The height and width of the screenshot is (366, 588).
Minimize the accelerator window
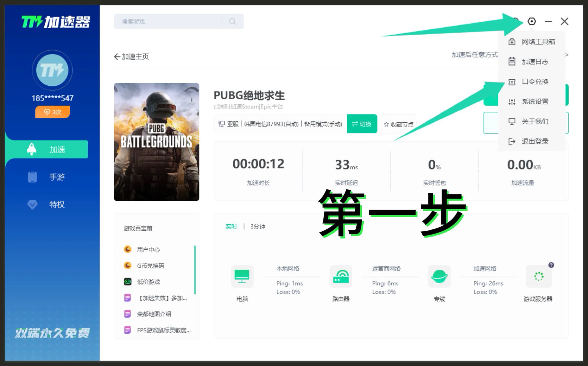(x=548, y=21)
